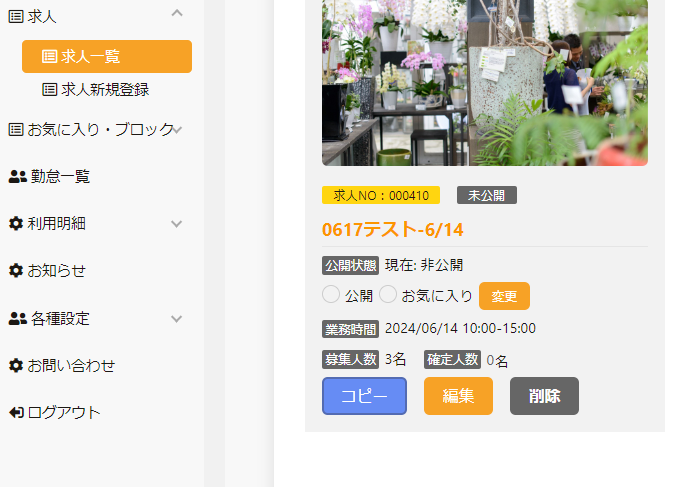Click the list icon in 求人一覧
The width and height of the screenshot is (681, 487).
[49, 56]
